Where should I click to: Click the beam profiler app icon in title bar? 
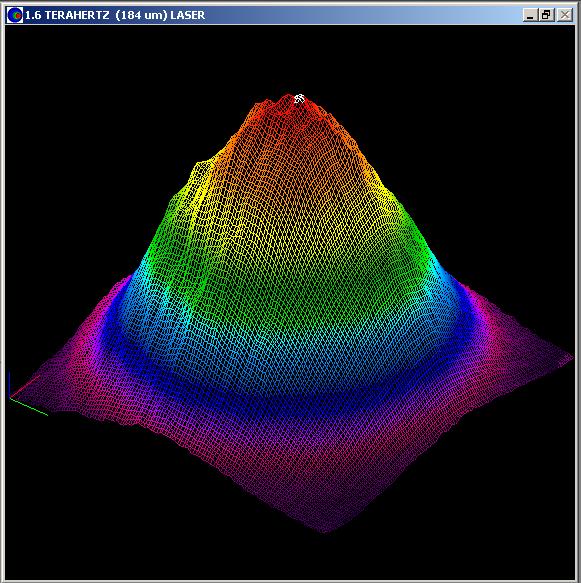pos(15,15)
